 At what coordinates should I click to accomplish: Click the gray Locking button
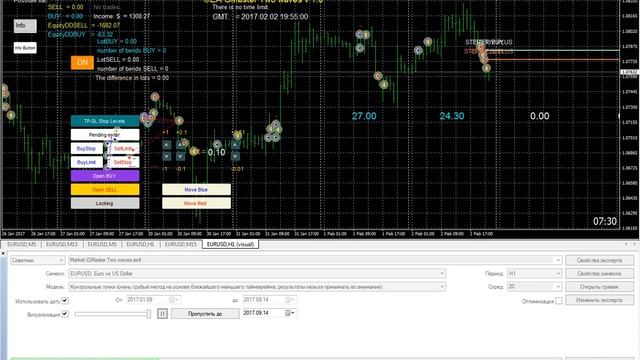(x=104, y=203)
